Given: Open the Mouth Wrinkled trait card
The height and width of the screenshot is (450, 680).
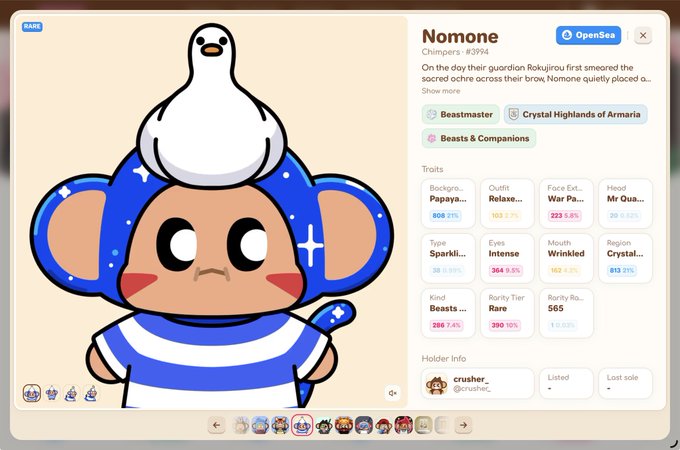Looking at the screenshot, I should (x=566, y=258).
